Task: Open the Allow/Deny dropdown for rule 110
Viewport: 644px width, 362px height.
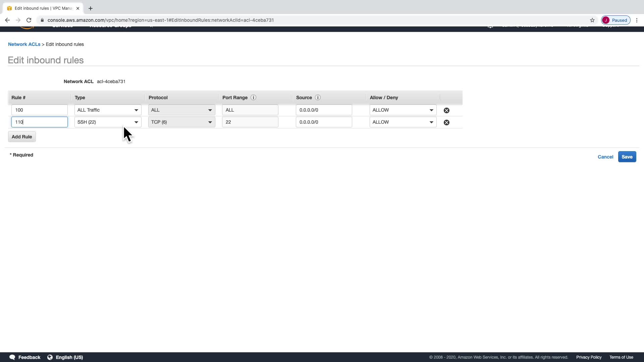Action: click(x=403, y=122)
